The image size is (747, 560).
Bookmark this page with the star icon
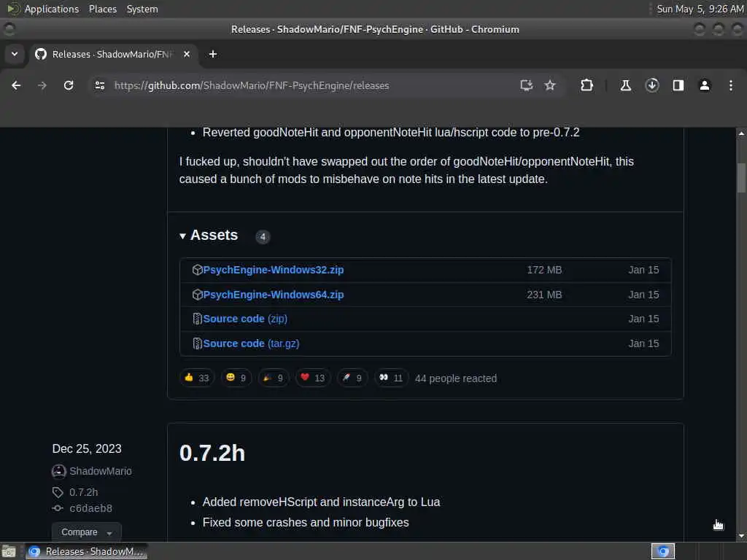pos(550,86)
